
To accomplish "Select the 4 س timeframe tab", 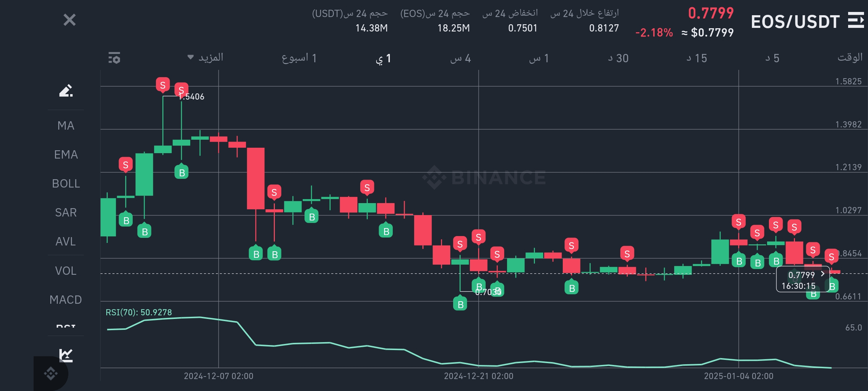I will point(460,58).
